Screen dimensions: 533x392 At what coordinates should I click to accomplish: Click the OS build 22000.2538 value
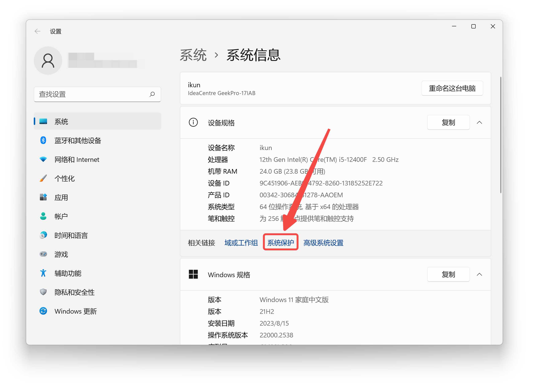(276, 335)
